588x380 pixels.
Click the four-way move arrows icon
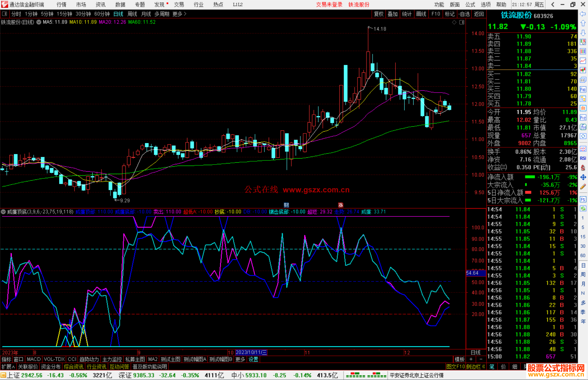[583, 177]
